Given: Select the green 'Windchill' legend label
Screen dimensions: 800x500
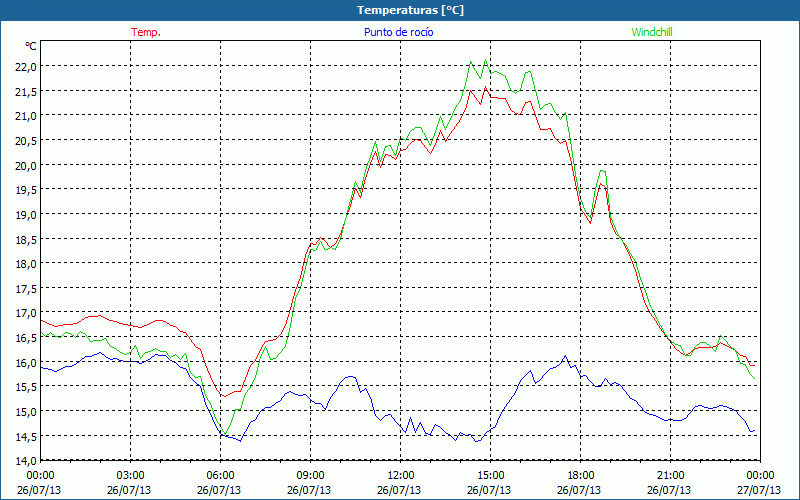Looking at the screenshot, I should (x=652, y=32).
